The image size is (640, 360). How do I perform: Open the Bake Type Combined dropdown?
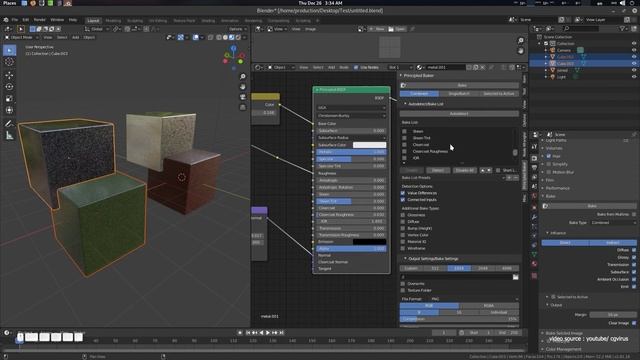pyautogui.click(x=613, y=223)
